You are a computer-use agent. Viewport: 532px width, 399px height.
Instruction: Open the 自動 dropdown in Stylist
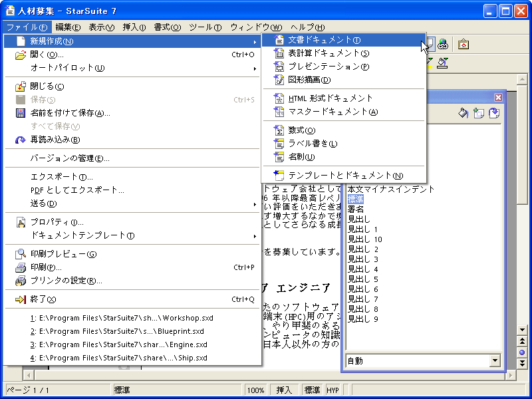tap(495, 360)
